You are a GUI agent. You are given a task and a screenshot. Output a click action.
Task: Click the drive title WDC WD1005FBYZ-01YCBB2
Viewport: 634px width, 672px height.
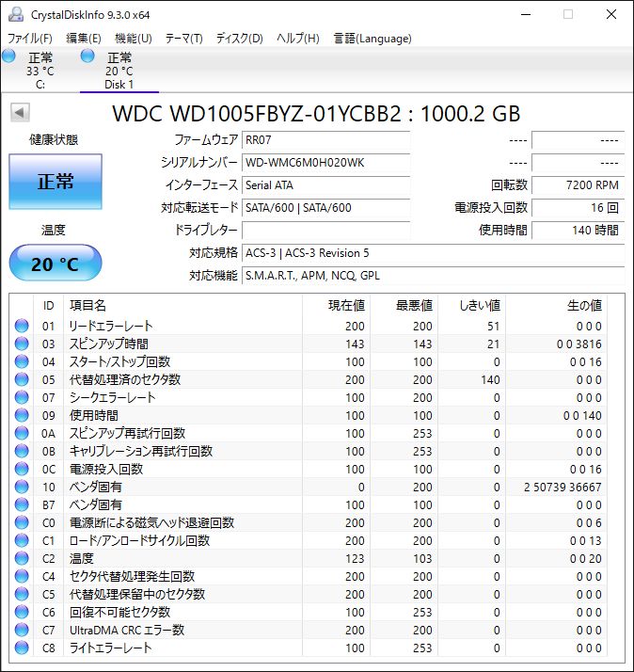point(257,114)
